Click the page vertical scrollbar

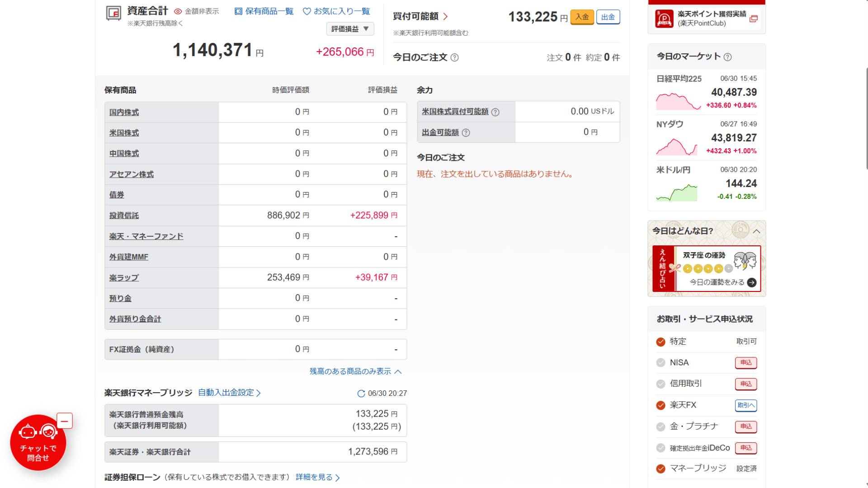tap(866, 118)
